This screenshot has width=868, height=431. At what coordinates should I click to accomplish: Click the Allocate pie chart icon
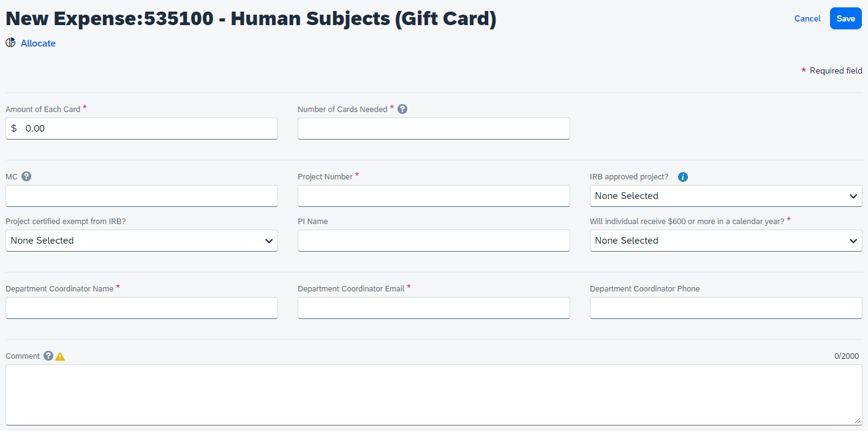tap(10, 43)
